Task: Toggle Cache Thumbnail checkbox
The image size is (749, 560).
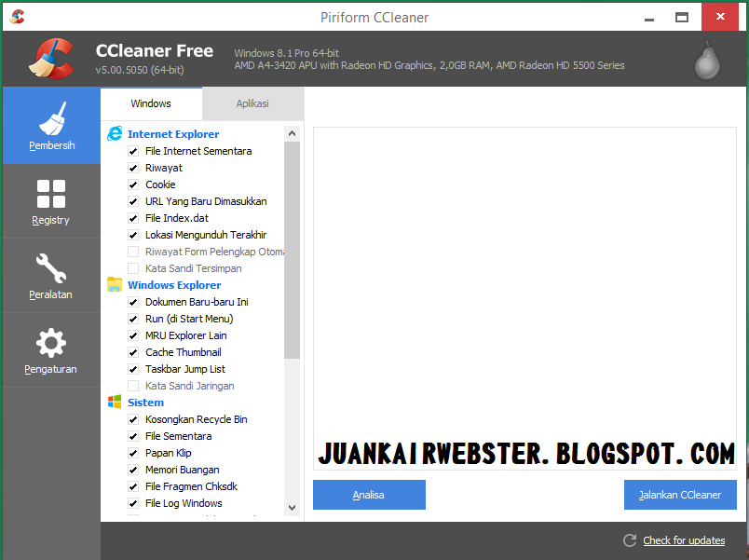Action: [133, 352]
